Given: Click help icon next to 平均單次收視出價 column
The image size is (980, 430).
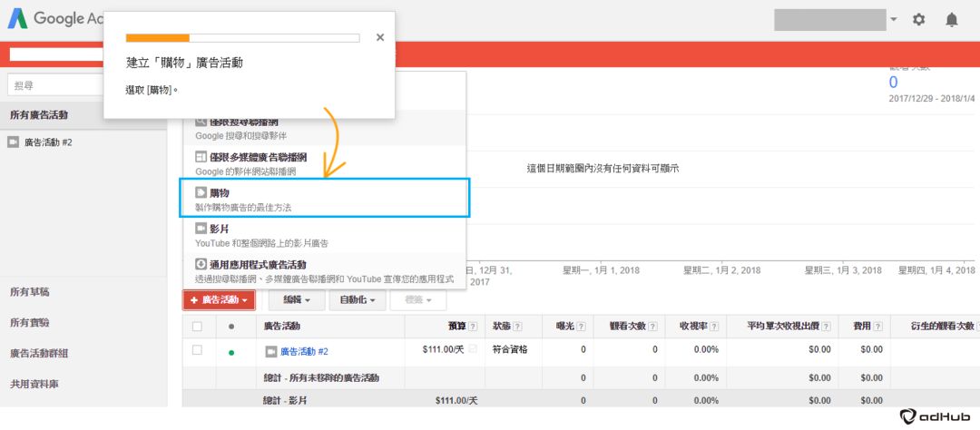Looking at the screenshot, I should tap(827, 327).
